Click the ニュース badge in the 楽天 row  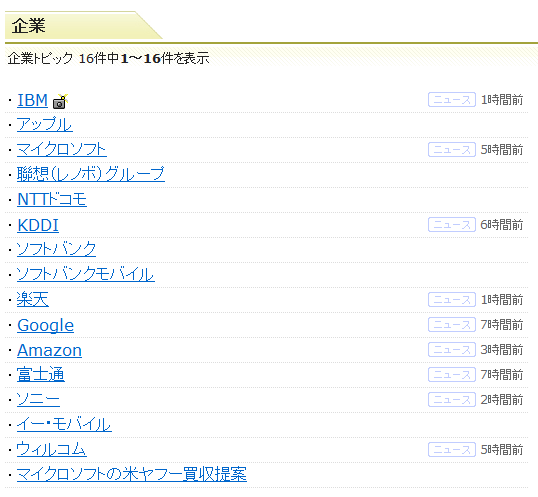pos(452,299)
